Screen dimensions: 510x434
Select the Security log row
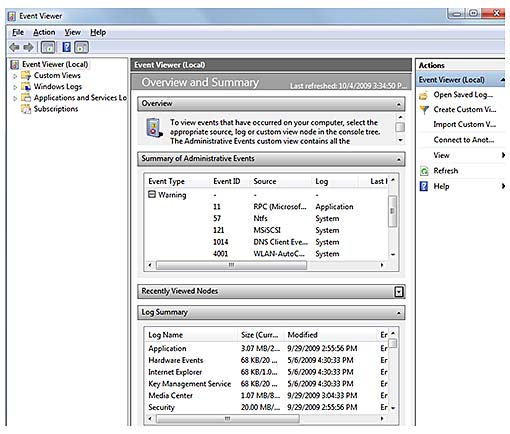(x=267, y=407)
